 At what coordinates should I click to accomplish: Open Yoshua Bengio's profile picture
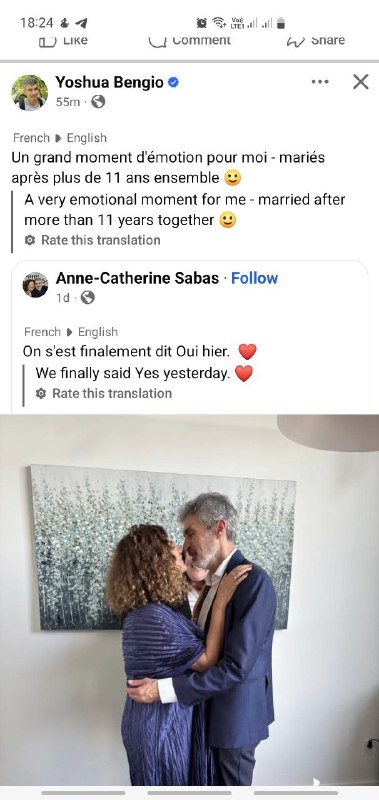pos(30,92)
